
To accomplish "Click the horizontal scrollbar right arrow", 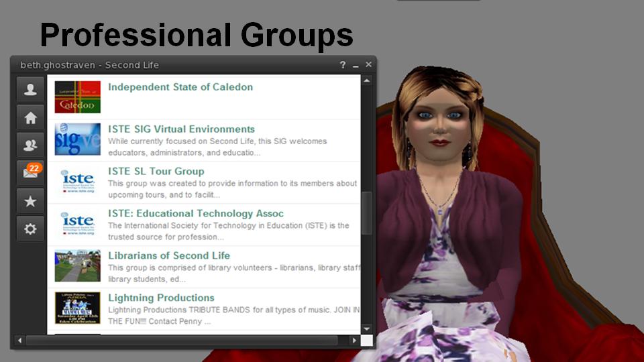I will [x=354, y=341].
